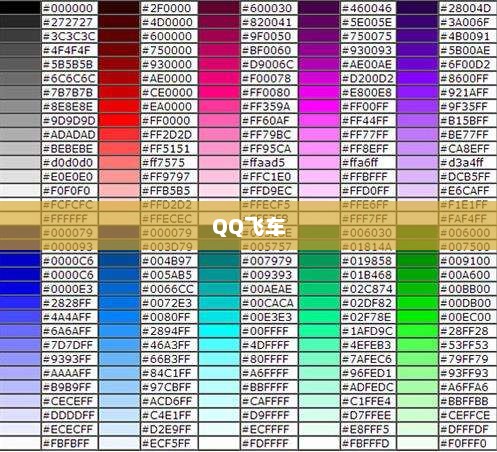Pick the gray swatch beside #7B7B7B
The height and width of the screenshot is (452, 497).
[20, 93]
